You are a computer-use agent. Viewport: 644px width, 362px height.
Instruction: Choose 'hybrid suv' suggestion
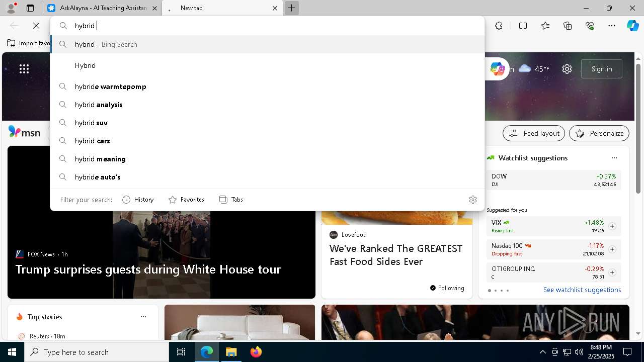click(x=267, y=123)
